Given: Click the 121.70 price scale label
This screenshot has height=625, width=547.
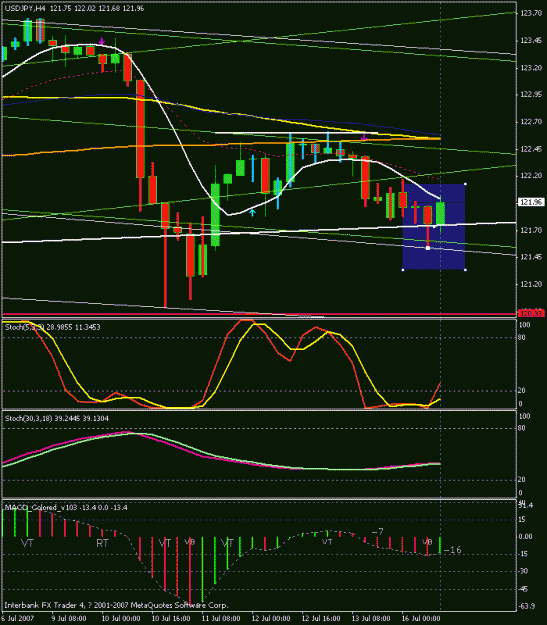Looking at the screenshot, I should pyautogui.click(x=531, y=230).
